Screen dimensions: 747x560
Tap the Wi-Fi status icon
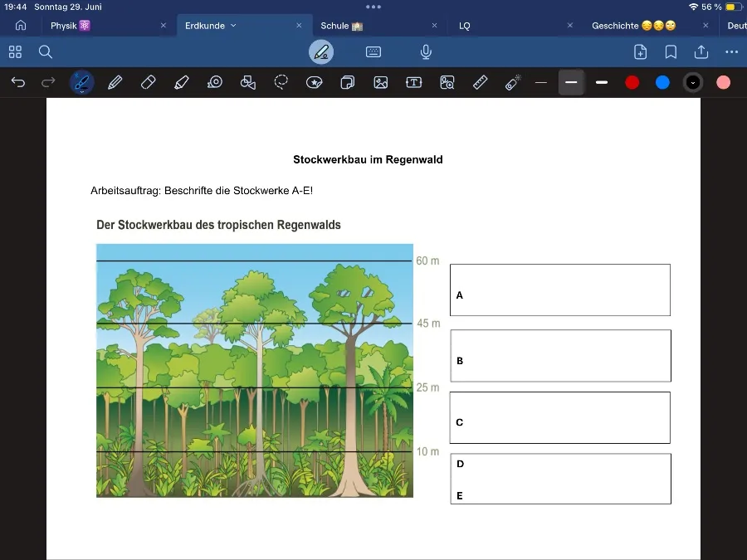click(x=693, y=7)
